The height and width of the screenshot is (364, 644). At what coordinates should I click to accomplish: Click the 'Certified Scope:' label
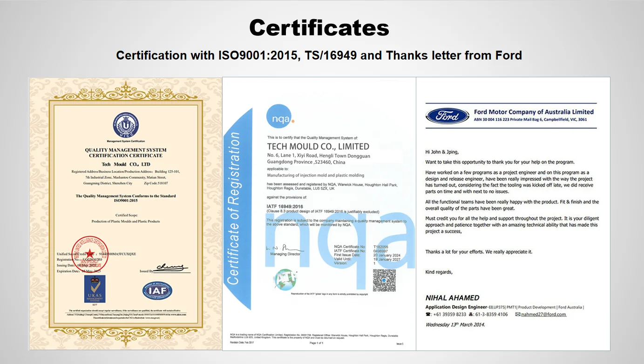click(x=126, y=215)
